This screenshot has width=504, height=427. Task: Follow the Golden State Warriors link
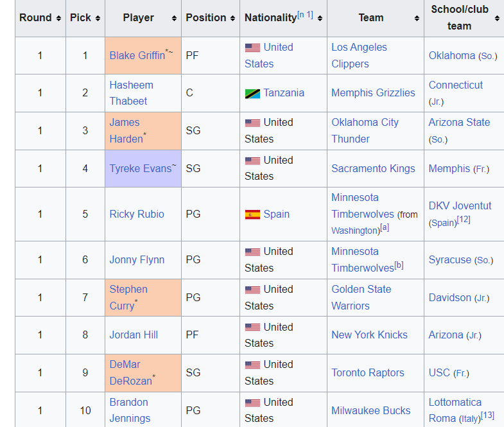tap(361, 297)
